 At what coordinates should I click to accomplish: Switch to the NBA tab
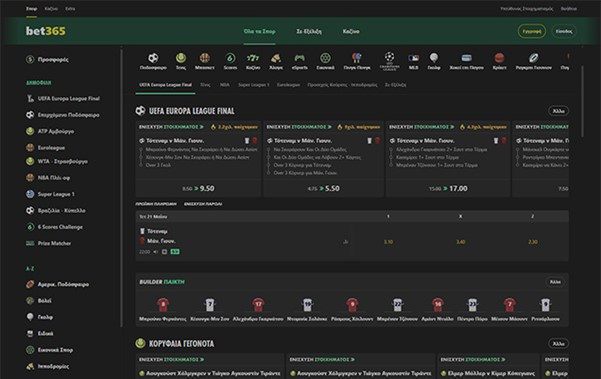(x=225, y=85)
